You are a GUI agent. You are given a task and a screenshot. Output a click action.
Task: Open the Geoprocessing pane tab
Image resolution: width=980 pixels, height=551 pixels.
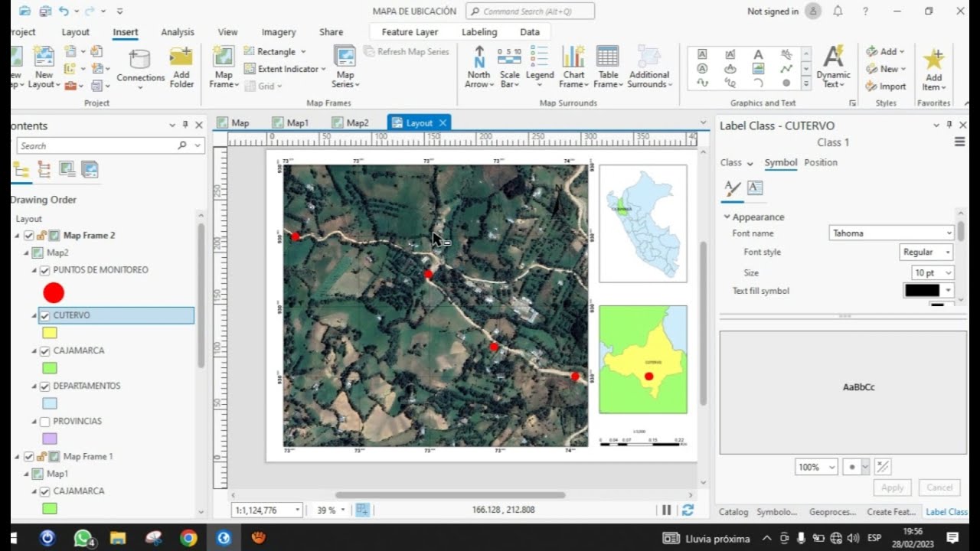click(x=833, y=512)
